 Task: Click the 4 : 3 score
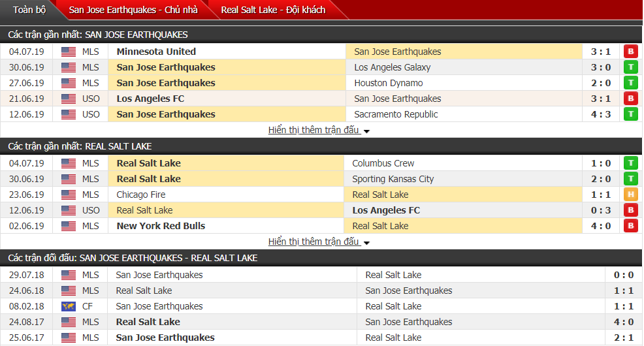[601, 114]
